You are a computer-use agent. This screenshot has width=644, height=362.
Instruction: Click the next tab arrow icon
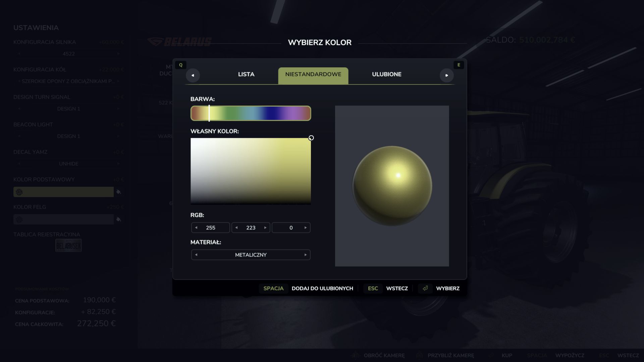pyautogui.click(x=446, y=75)
